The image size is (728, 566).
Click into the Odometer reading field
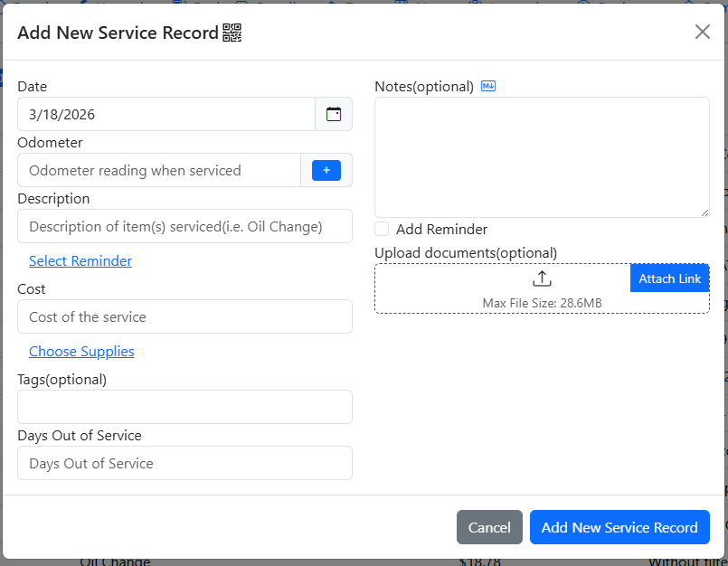159,170
